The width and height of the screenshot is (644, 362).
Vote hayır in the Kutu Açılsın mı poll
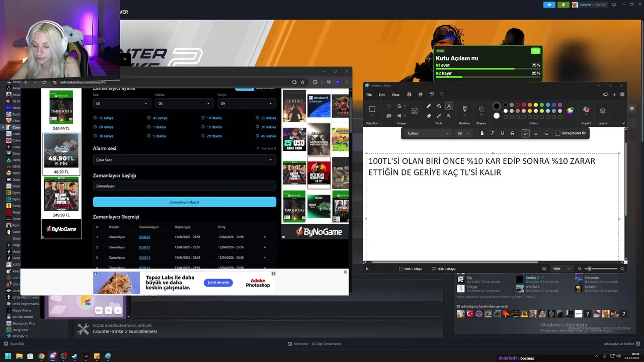pos(488,73)
